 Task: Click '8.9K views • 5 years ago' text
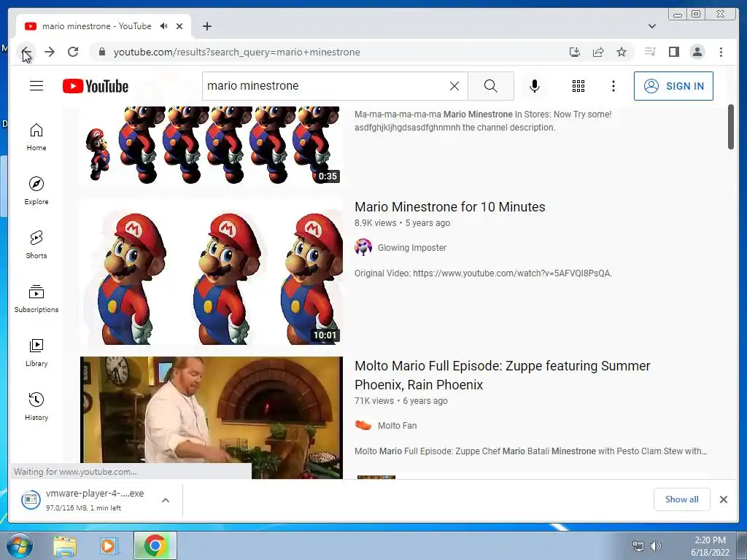pyautogui.click(x=402, y=223)
